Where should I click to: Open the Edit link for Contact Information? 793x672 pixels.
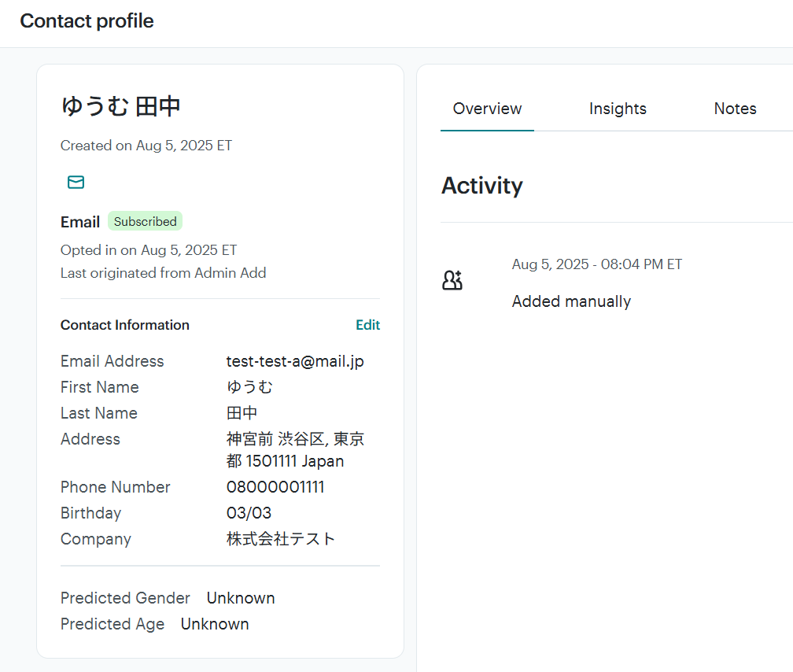tap(367, 325)
